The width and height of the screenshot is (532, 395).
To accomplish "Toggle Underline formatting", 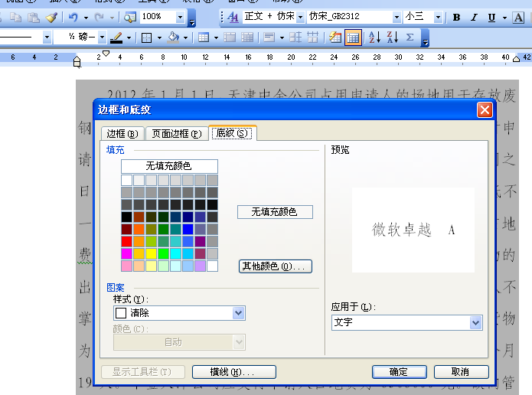I will pos(491,18).
